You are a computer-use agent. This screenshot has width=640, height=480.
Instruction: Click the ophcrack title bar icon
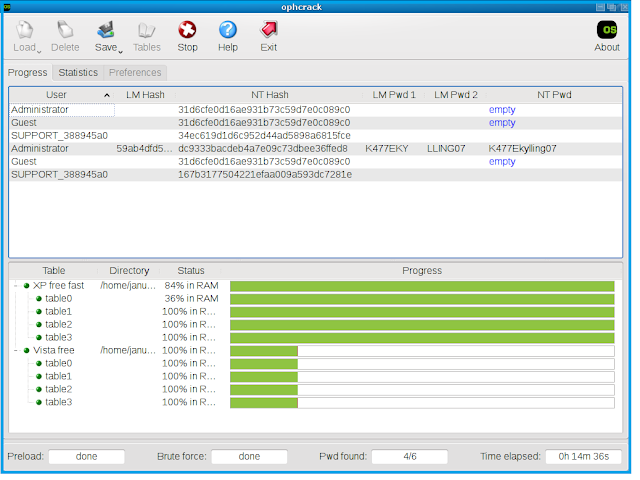tap(7, 7)
